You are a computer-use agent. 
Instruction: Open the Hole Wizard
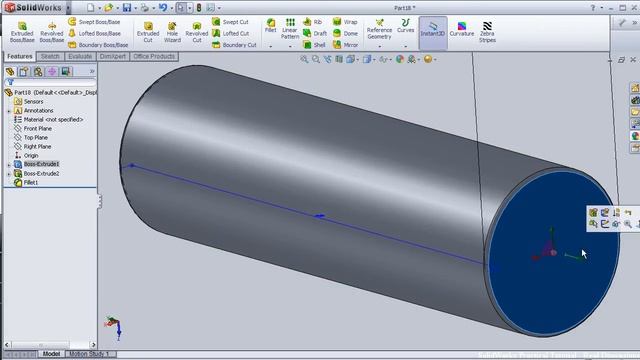coord(172,32)
